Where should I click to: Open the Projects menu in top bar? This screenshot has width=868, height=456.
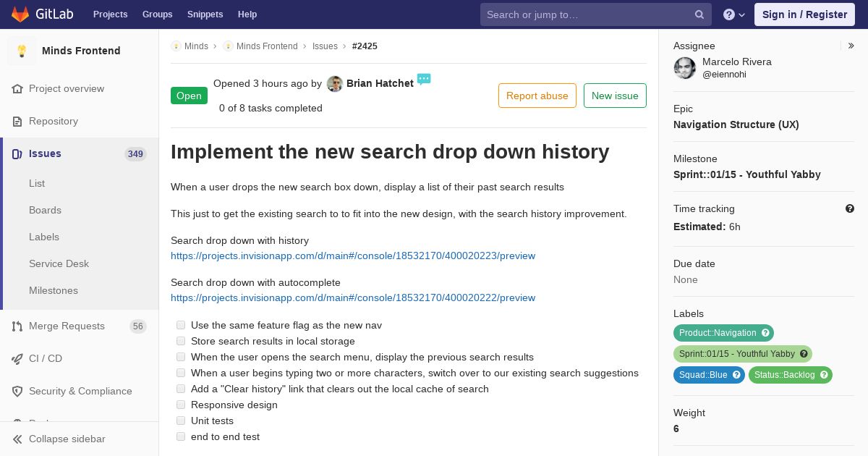pos(111,14)
